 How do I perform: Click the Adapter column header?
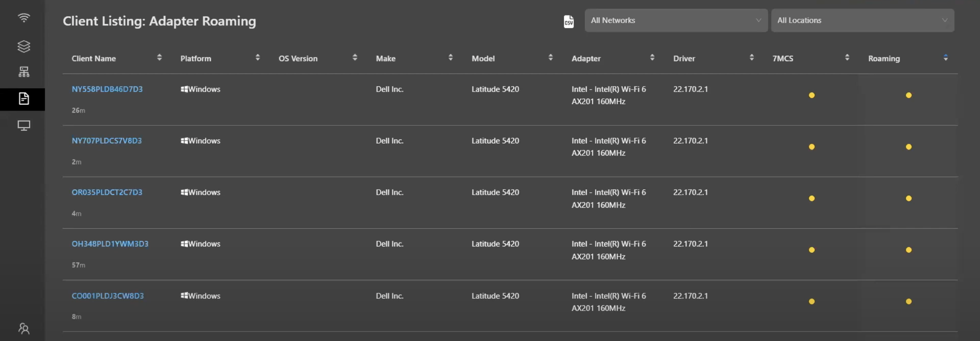point(586,59)
